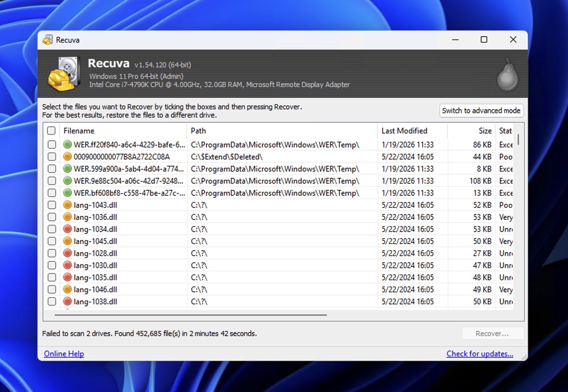Click green status dot of WER.bf608bf8 file

(67, 193)
